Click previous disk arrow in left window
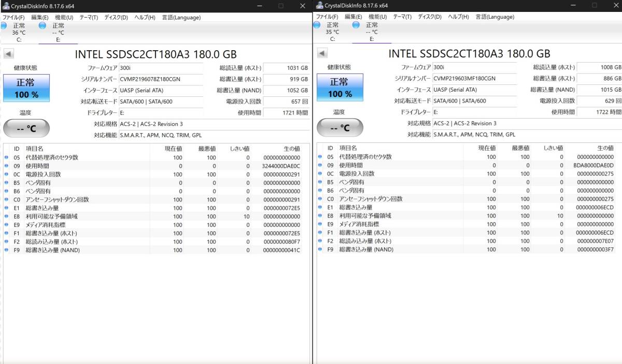This screenshot has height=364, width=622. tap(9, 54)
